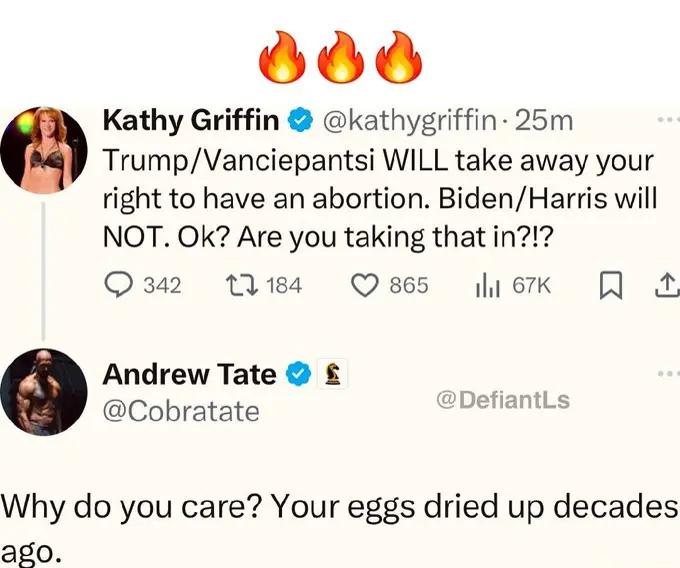Open more options on Andrew Tate's reply

click(665, 372)
